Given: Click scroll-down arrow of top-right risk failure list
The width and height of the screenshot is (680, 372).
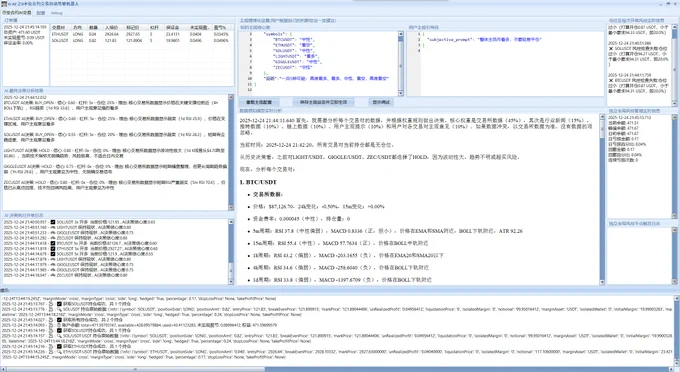Looking at the screenshot, I should (x=674, y=103).
